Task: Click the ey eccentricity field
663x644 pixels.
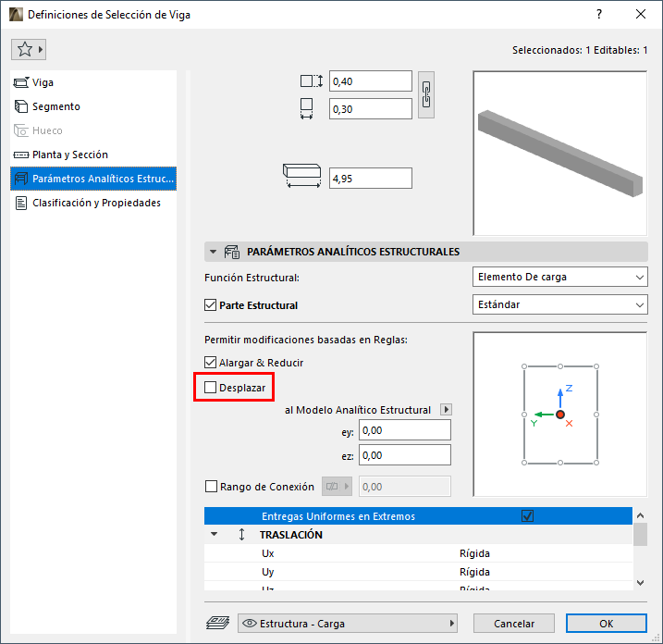Action: coord(405,430)
